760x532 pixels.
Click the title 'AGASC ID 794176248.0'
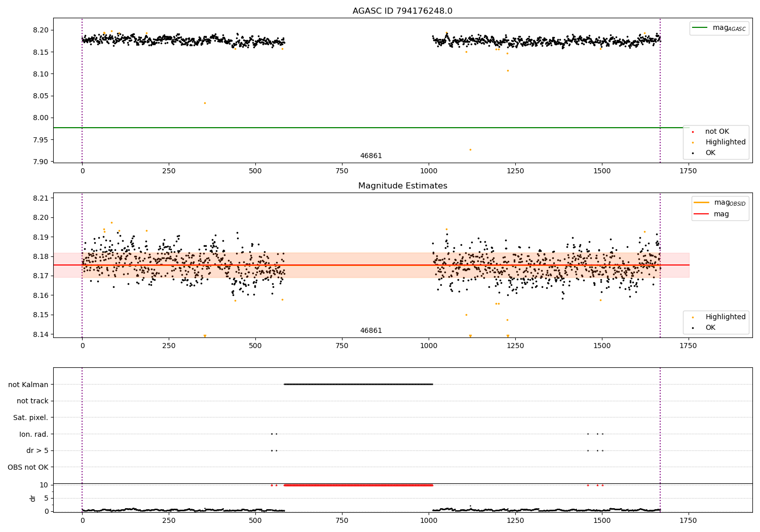402,11
